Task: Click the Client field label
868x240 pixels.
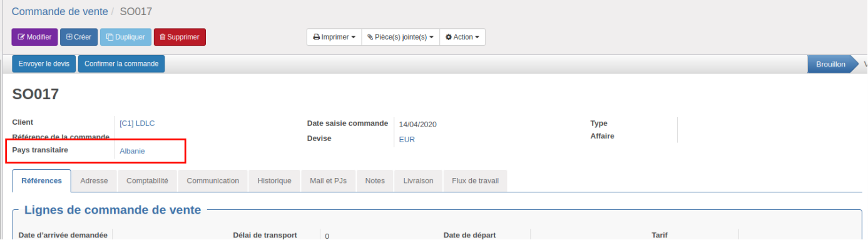Action: 23,122
